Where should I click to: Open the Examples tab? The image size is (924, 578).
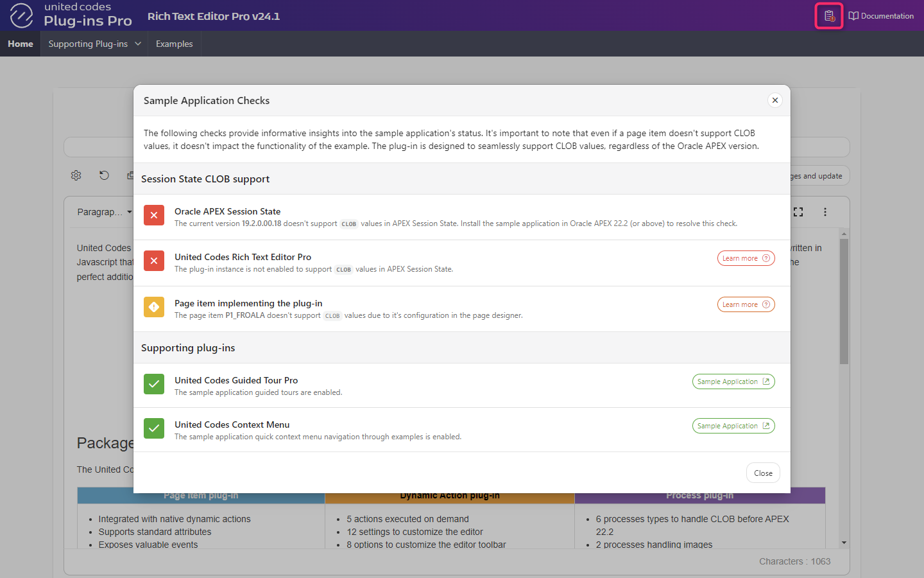pos(174,44)
